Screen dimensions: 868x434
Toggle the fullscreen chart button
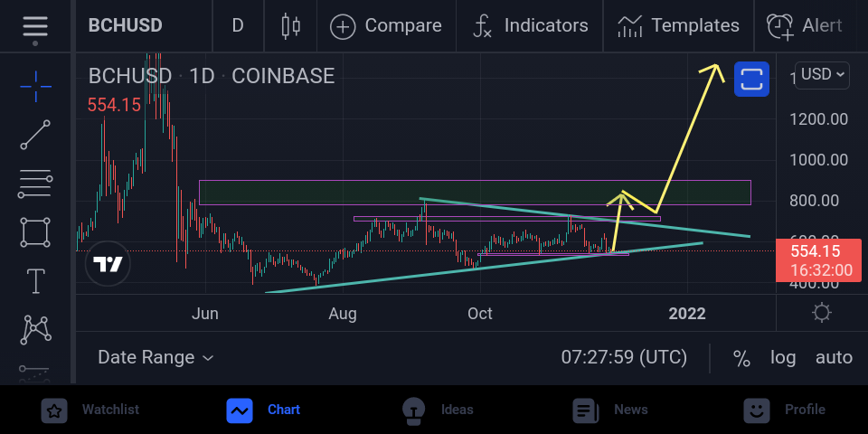click(x=751, y=80)
